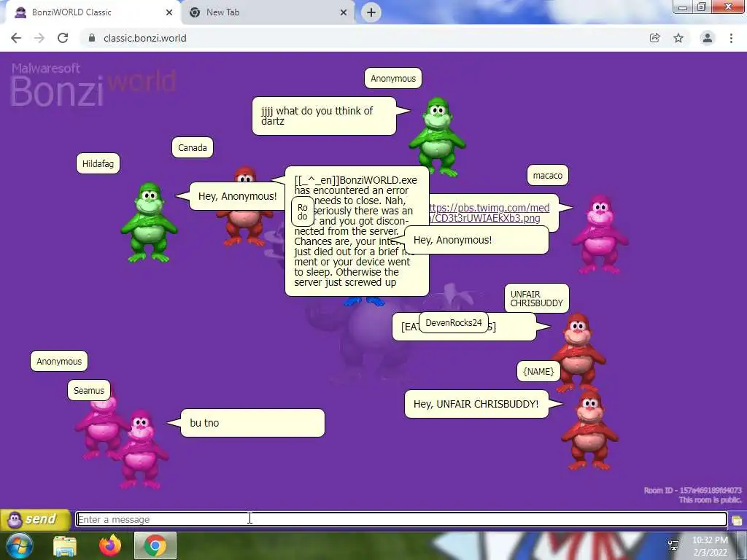
Task: Click the 'Hey, UNFAIR CHRISBUDDY!' speech bubble
Action: 476,404
